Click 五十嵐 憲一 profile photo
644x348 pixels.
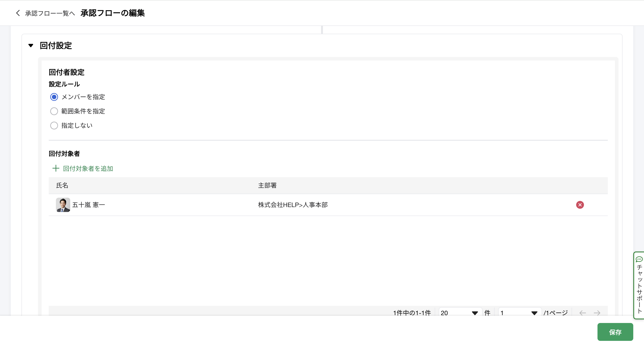(63, 205)
